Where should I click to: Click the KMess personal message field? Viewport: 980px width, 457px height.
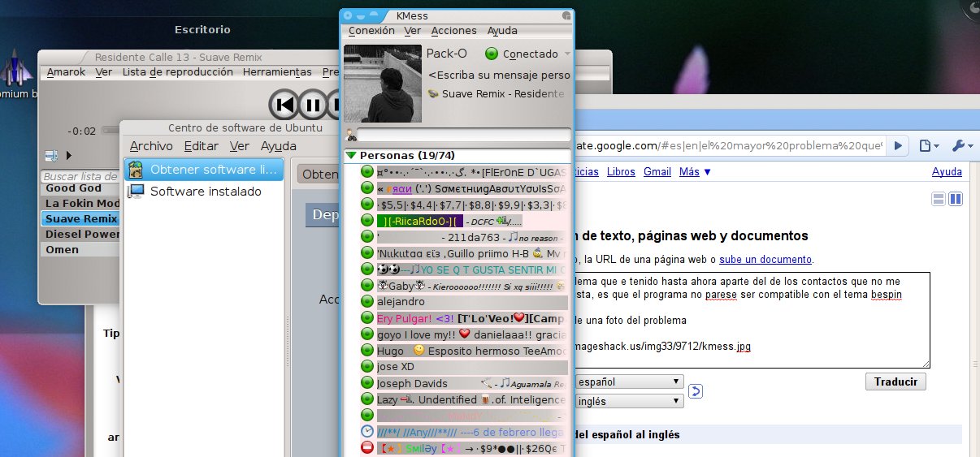499,75
